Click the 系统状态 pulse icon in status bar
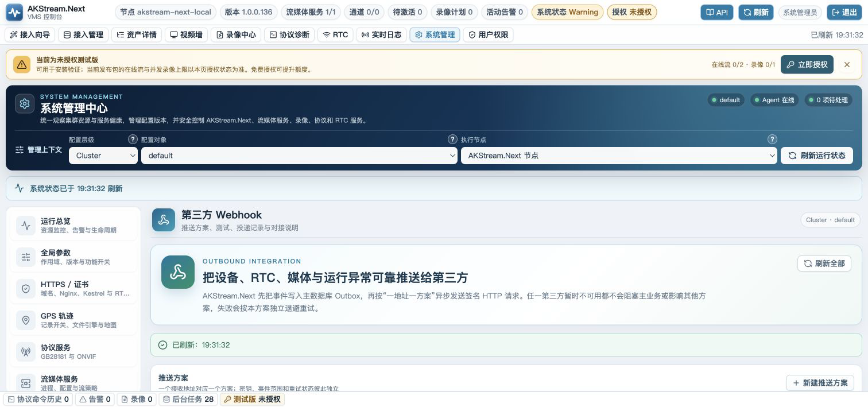Viewport: 868px width, 407px height. coord(20,188)
